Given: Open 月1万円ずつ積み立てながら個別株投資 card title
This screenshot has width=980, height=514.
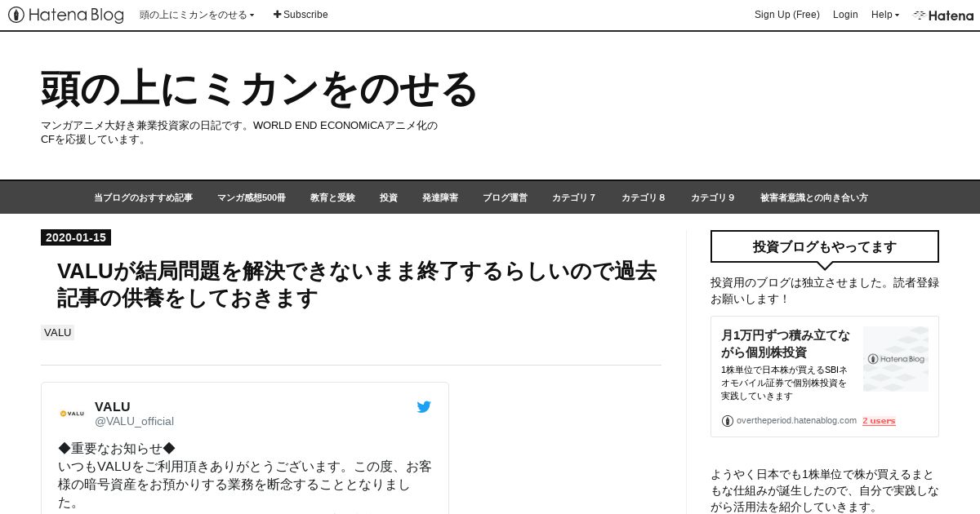Looking at the screenshot, I should (x=786, y=343).
